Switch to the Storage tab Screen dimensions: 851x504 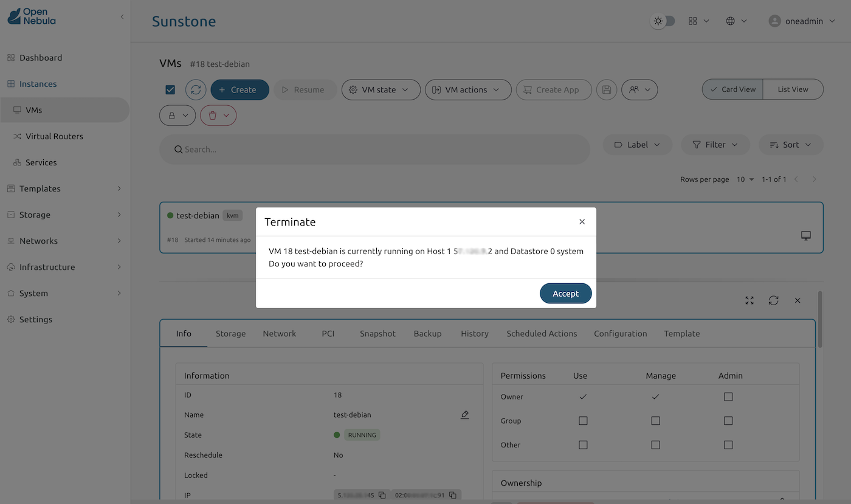coord(230,334)
